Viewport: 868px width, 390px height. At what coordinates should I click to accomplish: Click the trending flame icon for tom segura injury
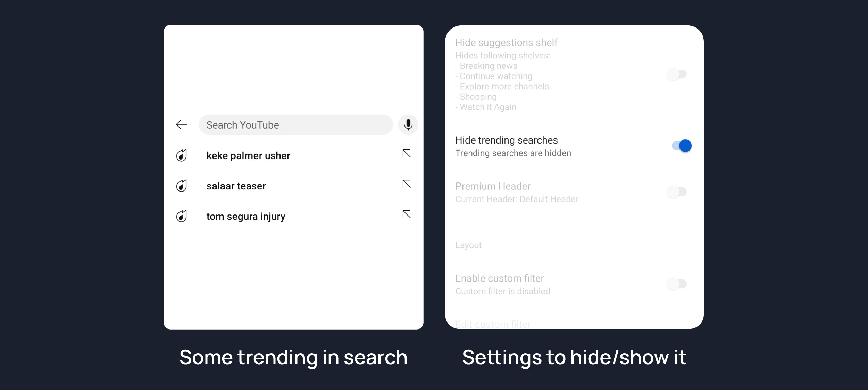coord(181,216)
